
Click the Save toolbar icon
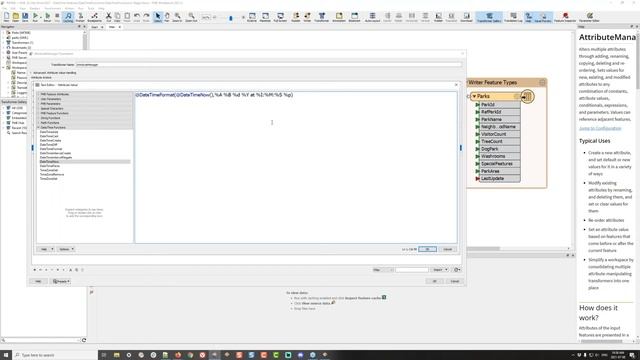coord(25,17)
